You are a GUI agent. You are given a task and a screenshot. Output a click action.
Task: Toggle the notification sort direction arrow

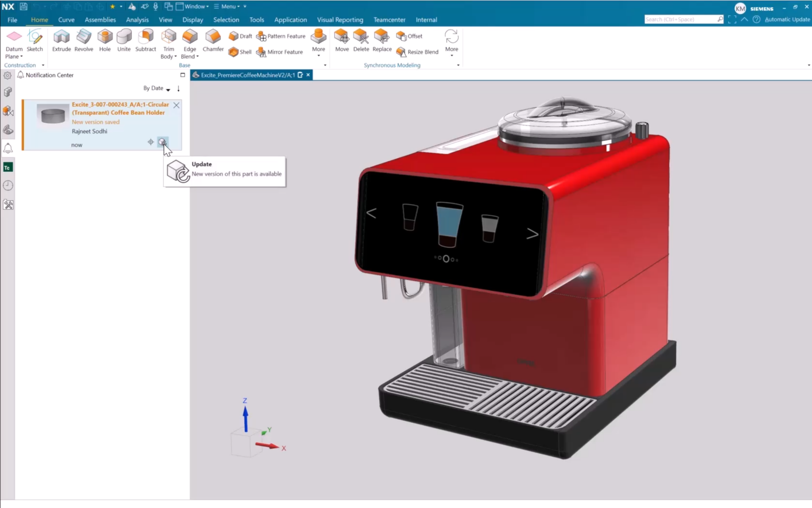pos(178,88)
